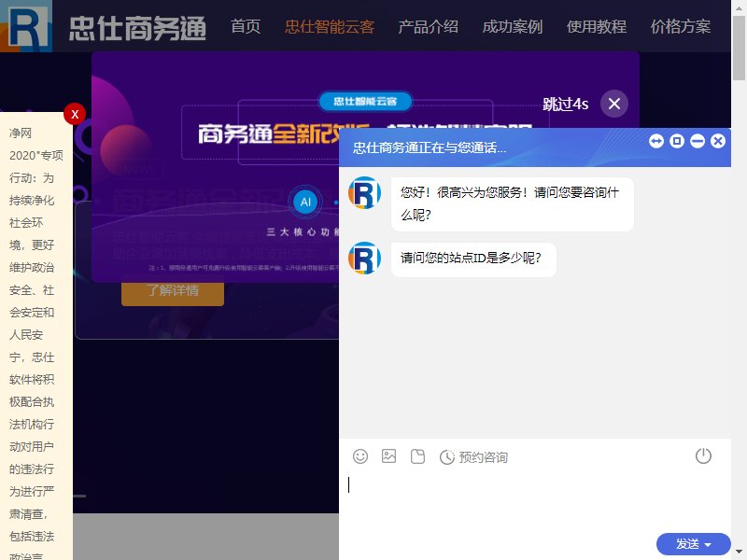Skip the ad via 跳过4s
Screen dimensions: 747x560
tap(566, 104)
